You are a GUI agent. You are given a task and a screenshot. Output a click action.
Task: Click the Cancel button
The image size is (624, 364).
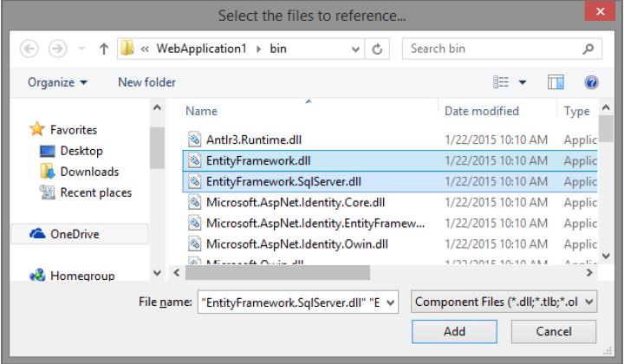click(x=554, y=331)
